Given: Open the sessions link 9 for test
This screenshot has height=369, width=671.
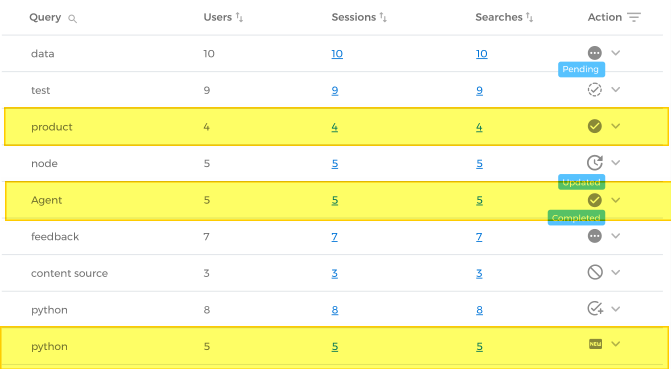Looking at the screenshot, I should tap(335, 91).
